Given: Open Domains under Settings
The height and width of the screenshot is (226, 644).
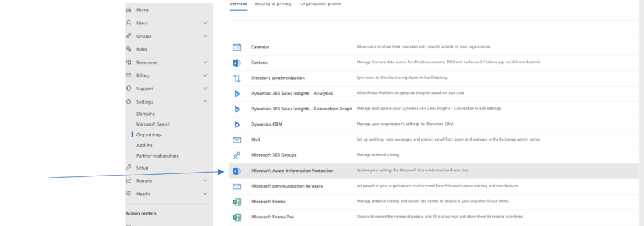Looking at the screenshot, I should (145, 114).
